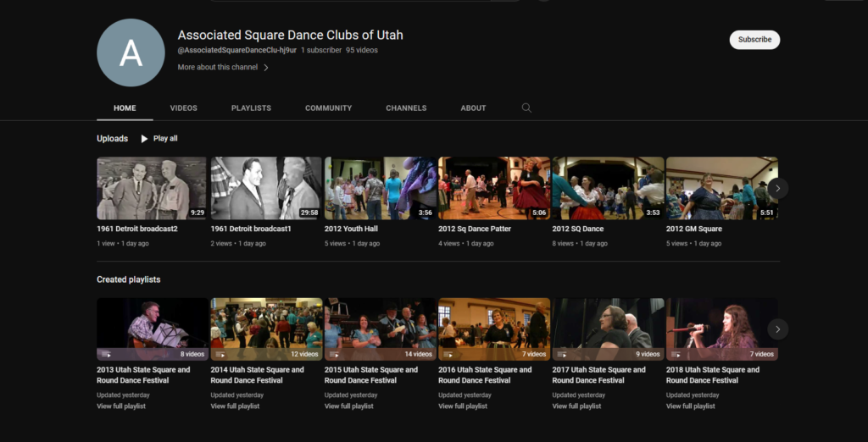
Task: View full playlist for 2013 festival
Action: pos(121,406)
